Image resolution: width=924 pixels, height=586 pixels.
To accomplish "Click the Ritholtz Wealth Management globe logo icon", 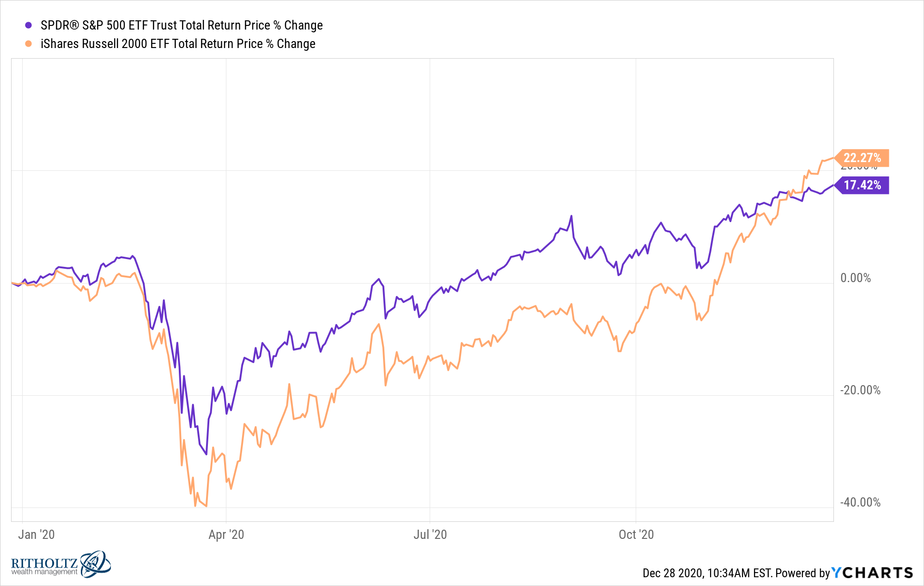I will click(96, 564).
